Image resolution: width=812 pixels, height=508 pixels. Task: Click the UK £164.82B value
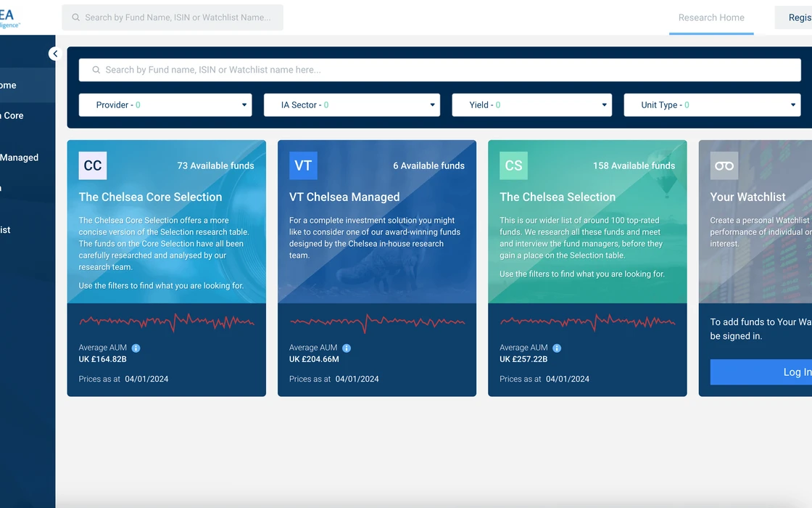[x=102, y=359]
